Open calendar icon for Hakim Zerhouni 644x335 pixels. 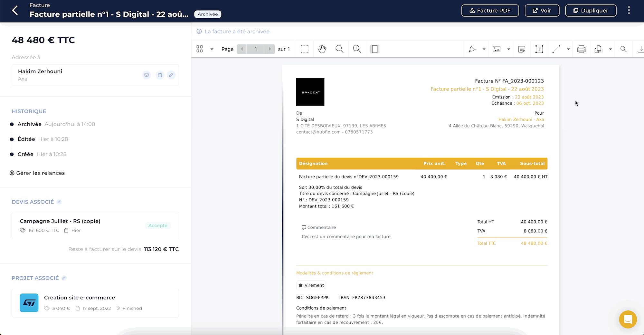[x=160, y=75]
